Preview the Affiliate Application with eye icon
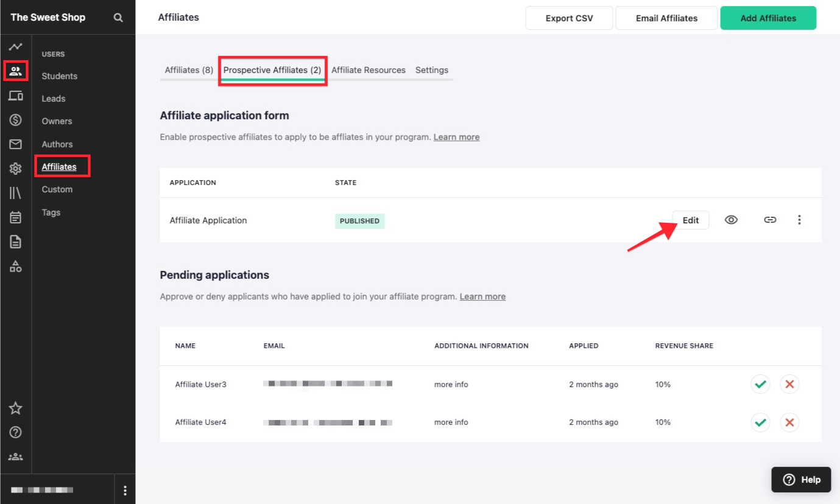The height and width of the screenshot is (504, 840). [x=732, y=220]
